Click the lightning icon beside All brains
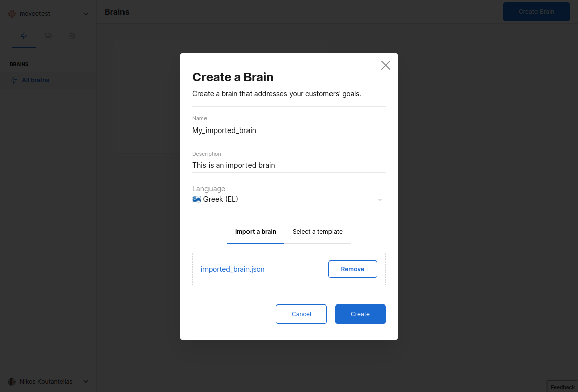This screenshot has width=578, height=392. pyautogui.click(x=14, y=80)
